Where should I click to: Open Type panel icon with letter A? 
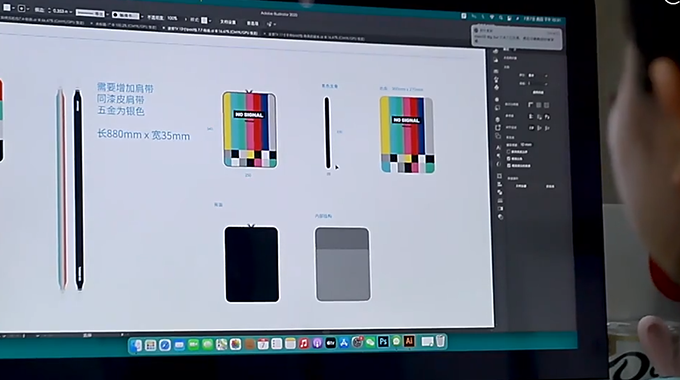tap(498, 147)
